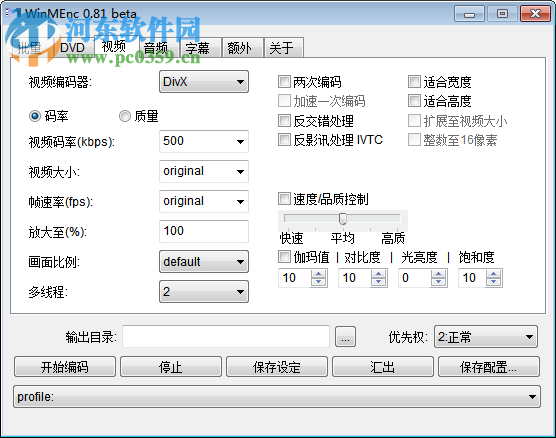556x438 pixels.
Task: Toggle the 伽玛值 checkbox
Action: (x=284, y=256)
